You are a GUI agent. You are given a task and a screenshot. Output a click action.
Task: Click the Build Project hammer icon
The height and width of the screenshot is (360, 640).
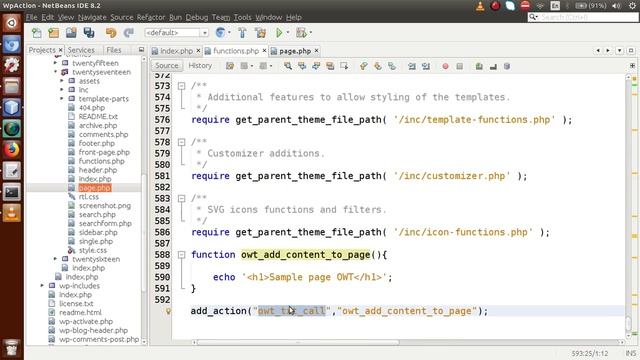click(242, 33)
